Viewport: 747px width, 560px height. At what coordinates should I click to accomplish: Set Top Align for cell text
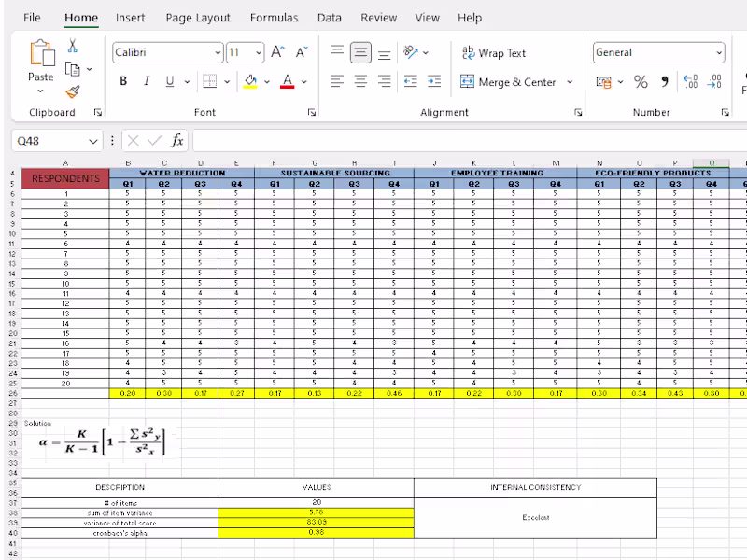[x=337, y=51]
